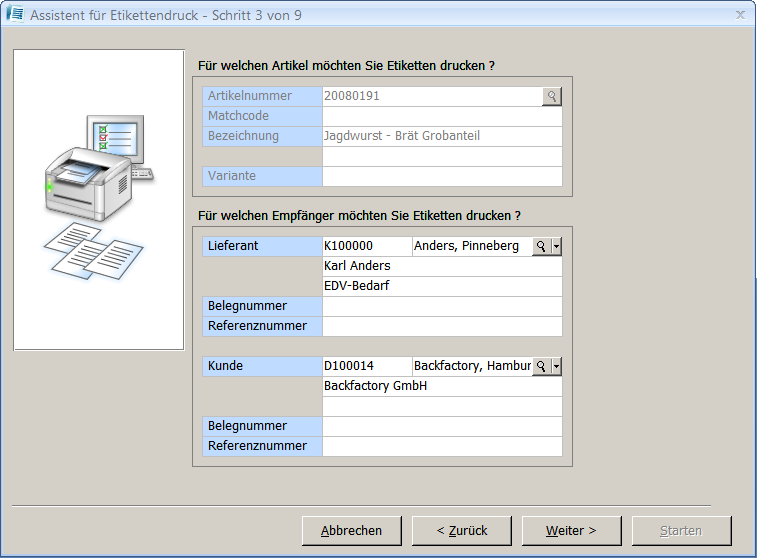Click the wizard title bar icon
Screen dimensions: 757x558
15,14
